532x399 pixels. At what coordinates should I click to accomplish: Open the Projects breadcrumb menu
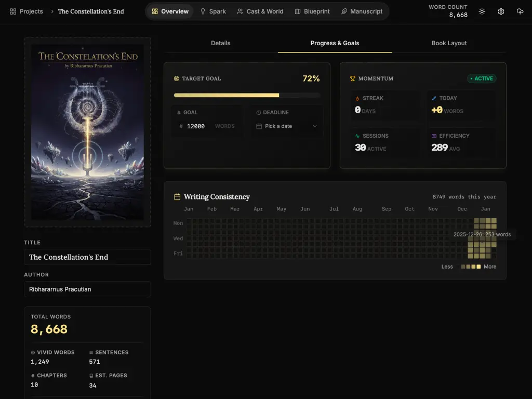coord(26,11)
